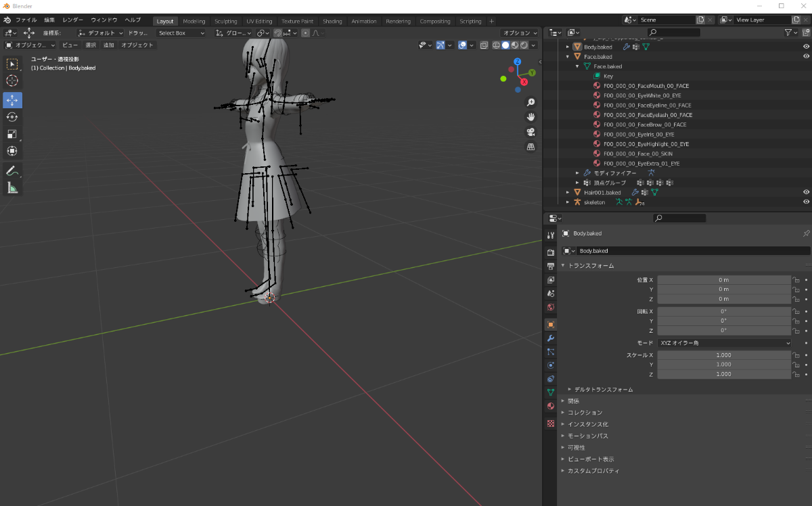Viewport: 812px width, 506px height.
Task: Open the Select Box drag dropdown
Action: coord(181,32)
